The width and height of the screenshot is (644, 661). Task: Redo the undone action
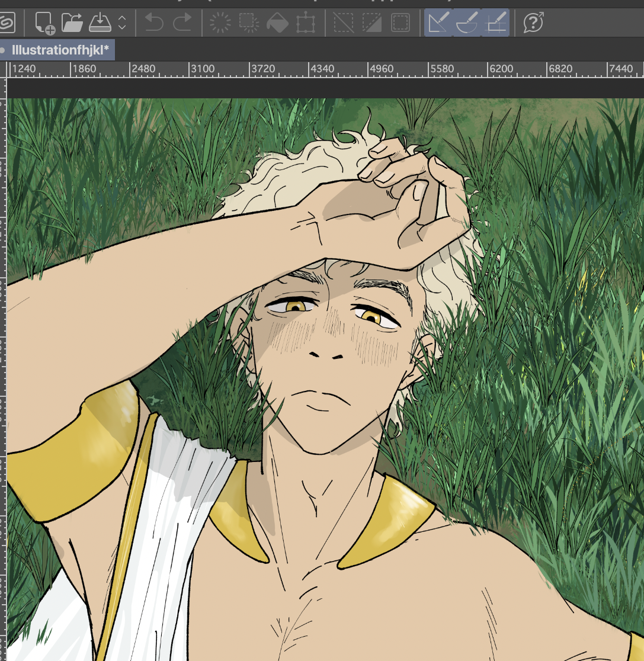[182, 23]
